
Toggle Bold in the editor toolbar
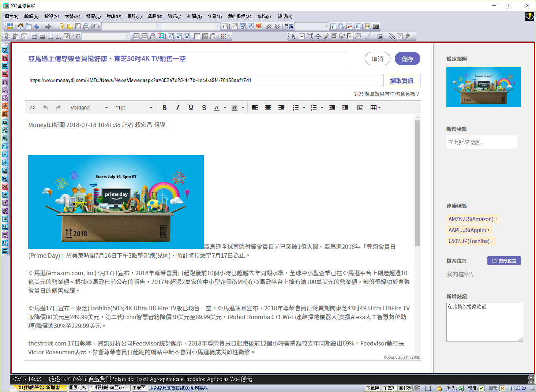[x=165, y=108]
